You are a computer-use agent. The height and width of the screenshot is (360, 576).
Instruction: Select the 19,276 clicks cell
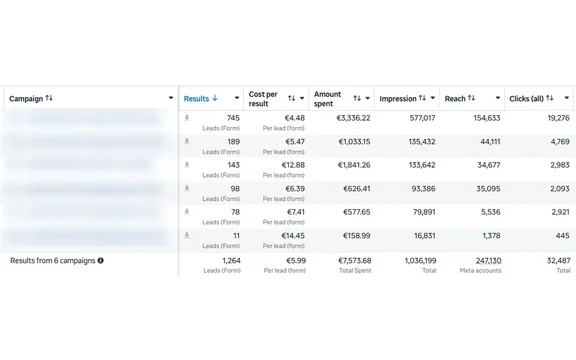(558, 118)
